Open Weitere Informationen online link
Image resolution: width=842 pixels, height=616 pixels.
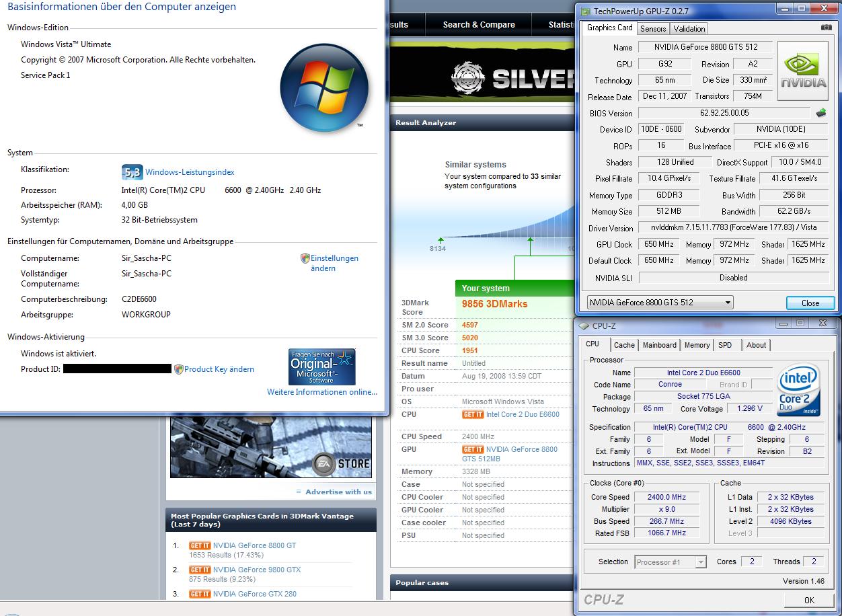click(x=322, y=392)
